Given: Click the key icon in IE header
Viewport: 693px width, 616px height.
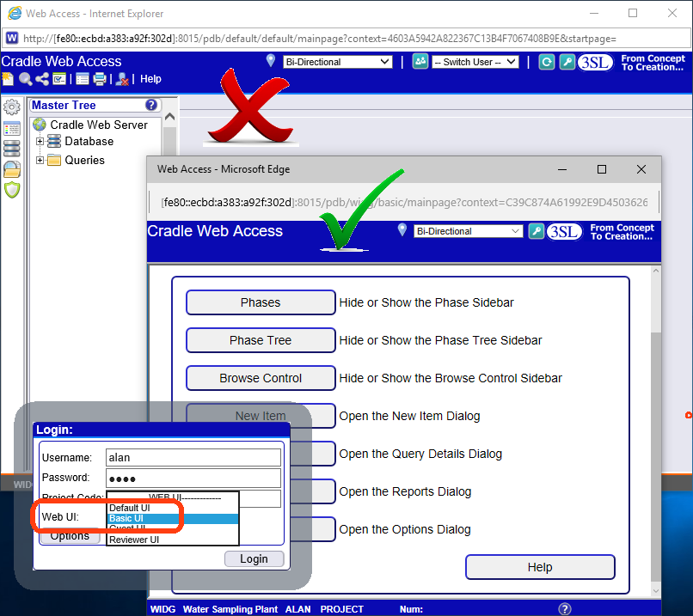Looking at the screenshot, I should (x=567, y=62).
